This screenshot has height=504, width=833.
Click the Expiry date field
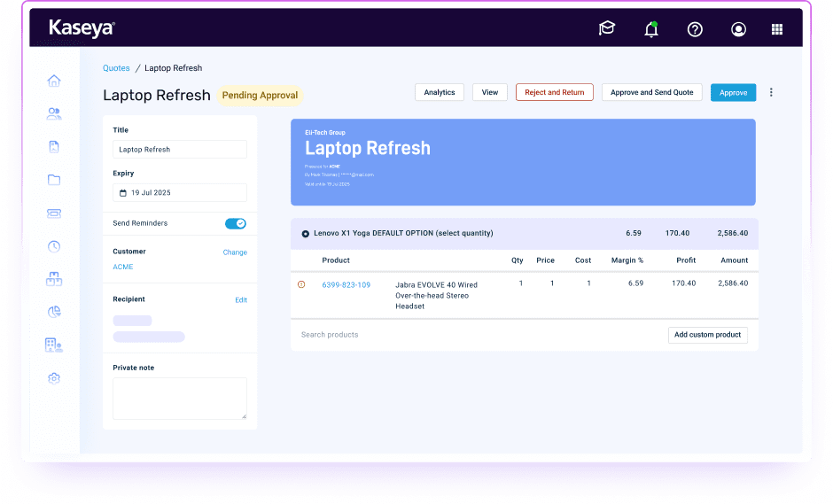pyautogui.click(x=180, y=192)
